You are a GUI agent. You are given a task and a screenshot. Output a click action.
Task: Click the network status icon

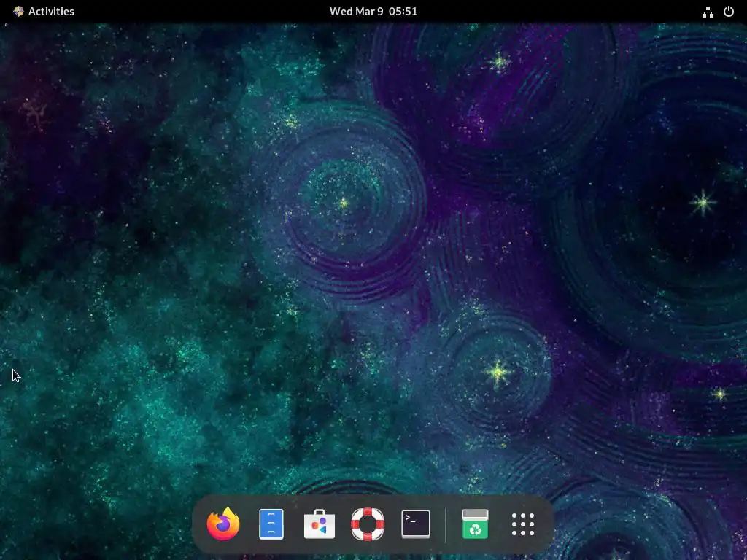coord(708,12)
